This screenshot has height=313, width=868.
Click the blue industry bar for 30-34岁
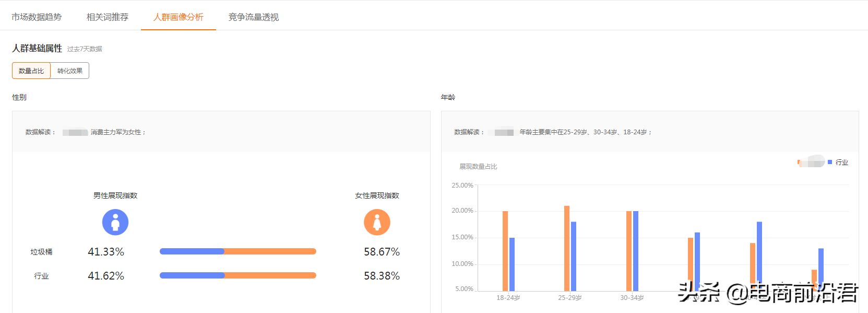pos(636,251)
